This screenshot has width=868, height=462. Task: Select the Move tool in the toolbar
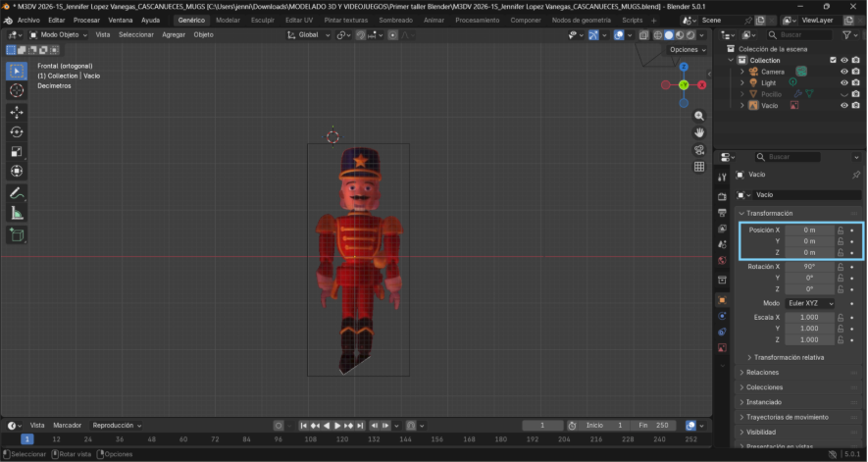point(17,112)
